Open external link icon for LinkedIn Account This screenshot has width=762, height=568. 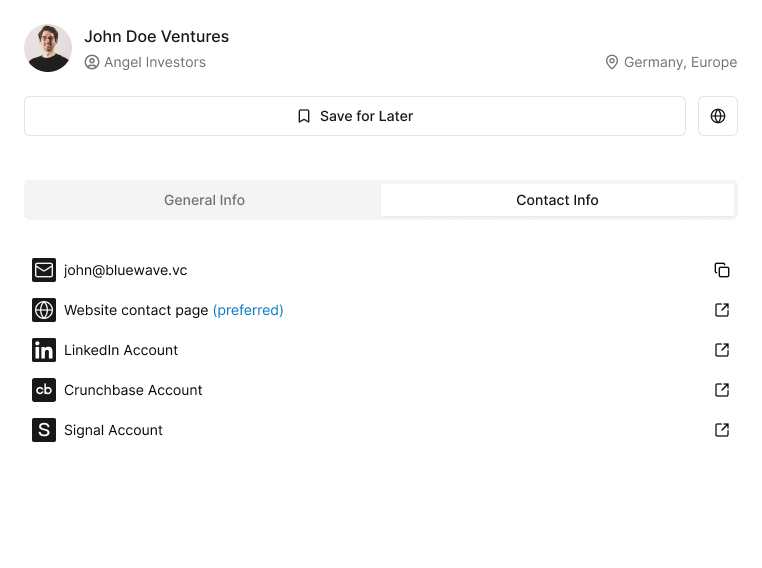(722, 350)
